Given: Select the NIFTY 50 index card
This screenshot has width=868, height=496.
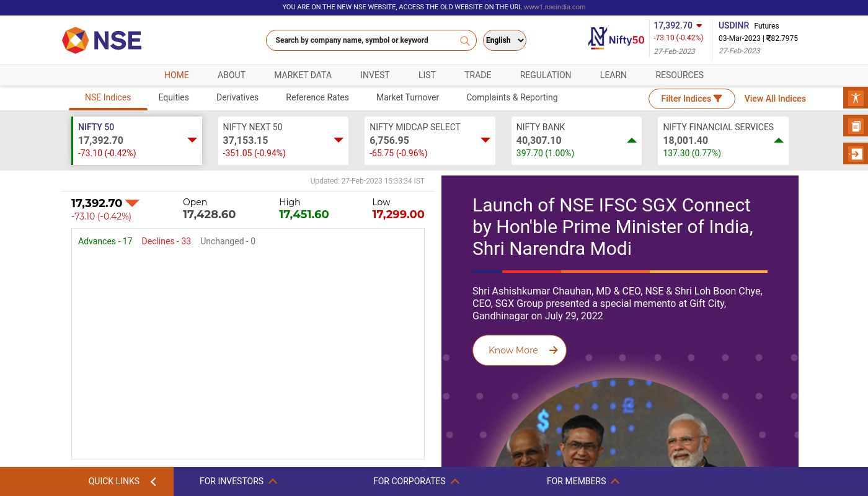Looking at the screenshot, I should click(137, 141).
